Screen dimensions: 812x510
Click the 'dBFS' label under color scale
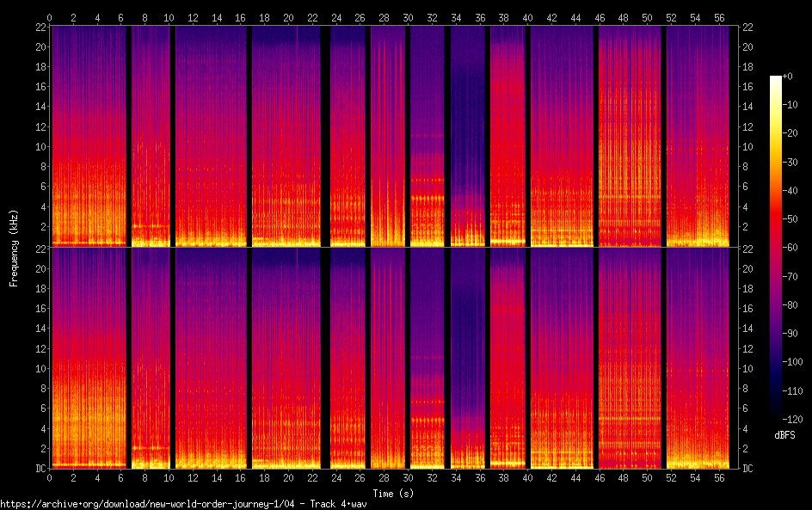(x=784, y=435)
